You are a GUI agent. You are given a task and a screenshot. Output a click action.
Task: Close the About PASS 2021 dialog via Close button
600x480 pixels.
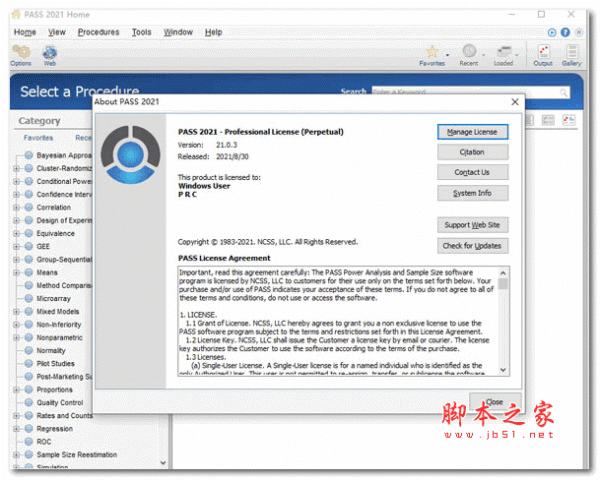[495, 402]
